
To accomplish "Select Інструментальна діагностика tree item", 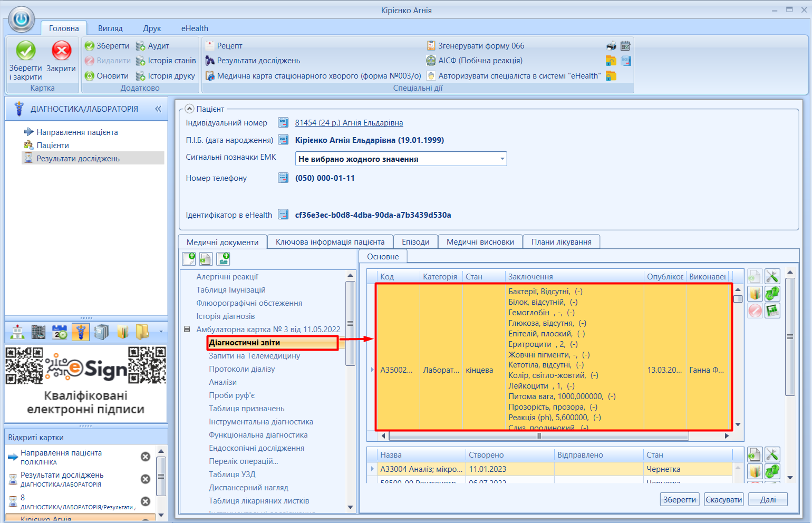I will (x=261, y=422).
